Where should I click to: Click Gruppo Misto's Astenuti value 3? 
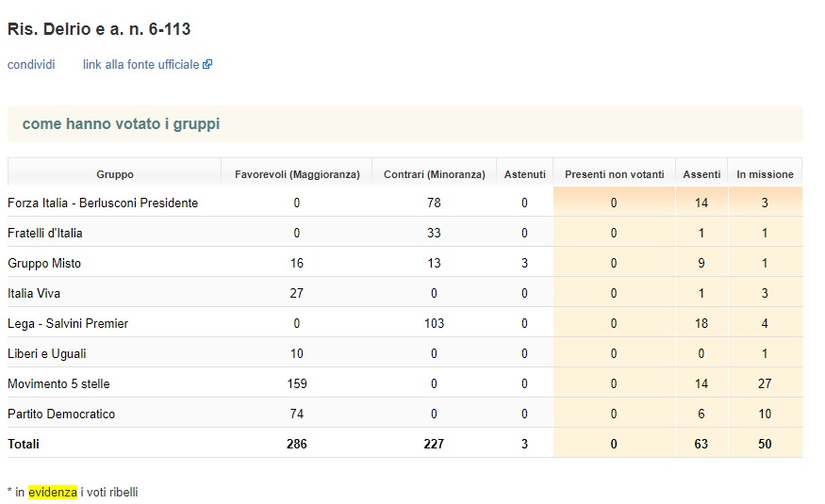point(524,263)
